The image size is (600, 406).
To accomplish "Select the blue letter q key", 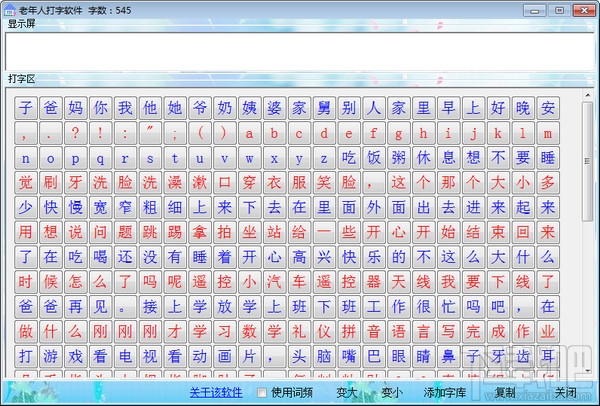I will pos(100,158).
